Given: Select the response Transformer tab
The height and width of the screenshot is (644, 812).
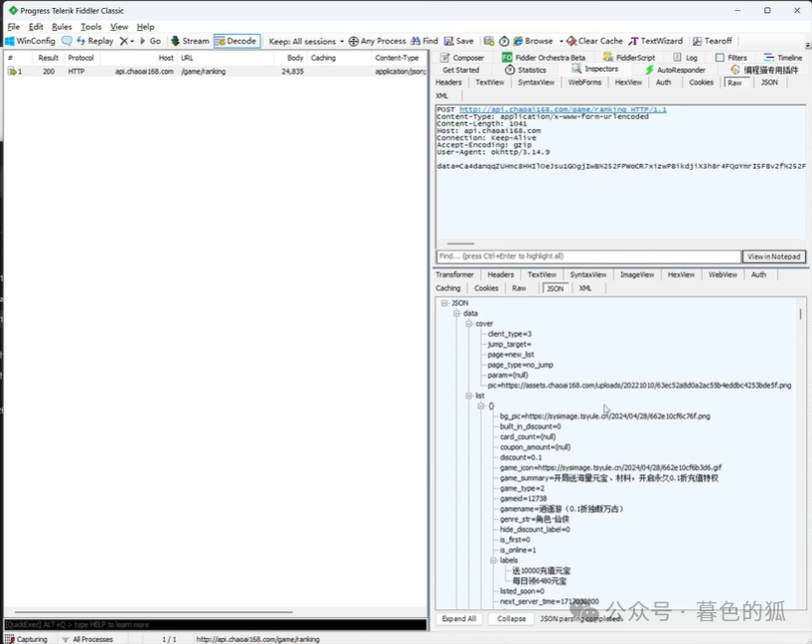Looking at the screenshot, I should [x=454, y=275].
